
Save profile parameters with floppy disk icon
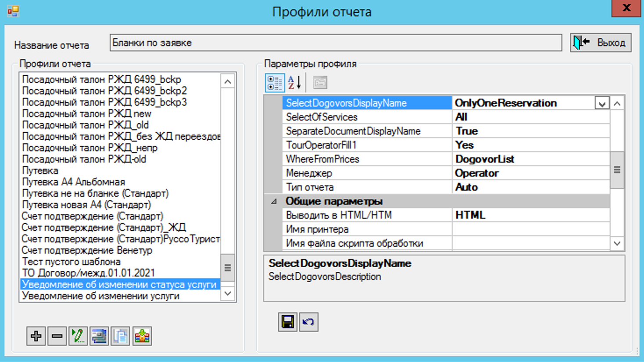tap(288, 322)
